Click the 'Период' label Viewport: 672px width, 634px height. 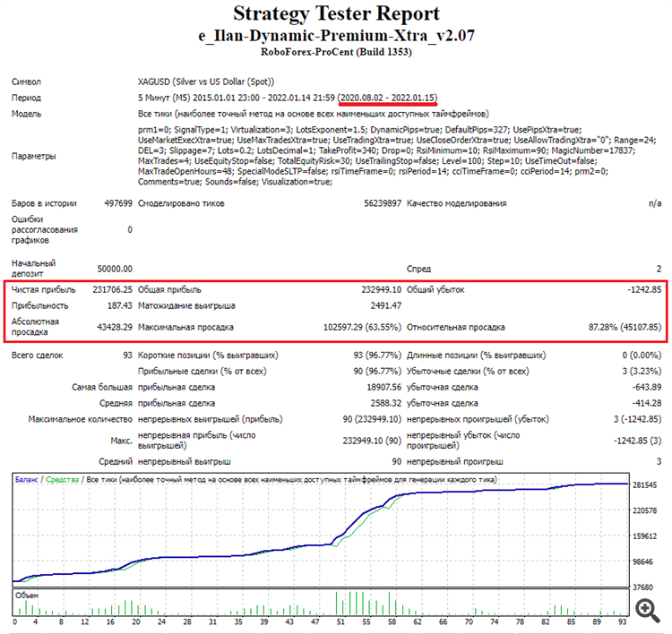pyautogui.click(x=26, y=98)
